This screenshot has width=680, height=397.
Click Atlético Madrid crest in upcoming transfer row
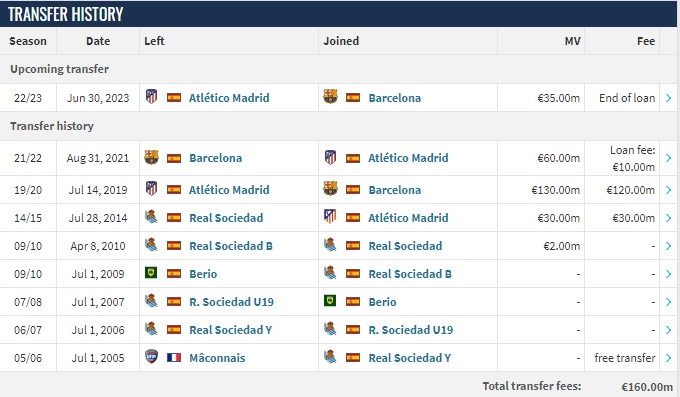click(151, 97)
